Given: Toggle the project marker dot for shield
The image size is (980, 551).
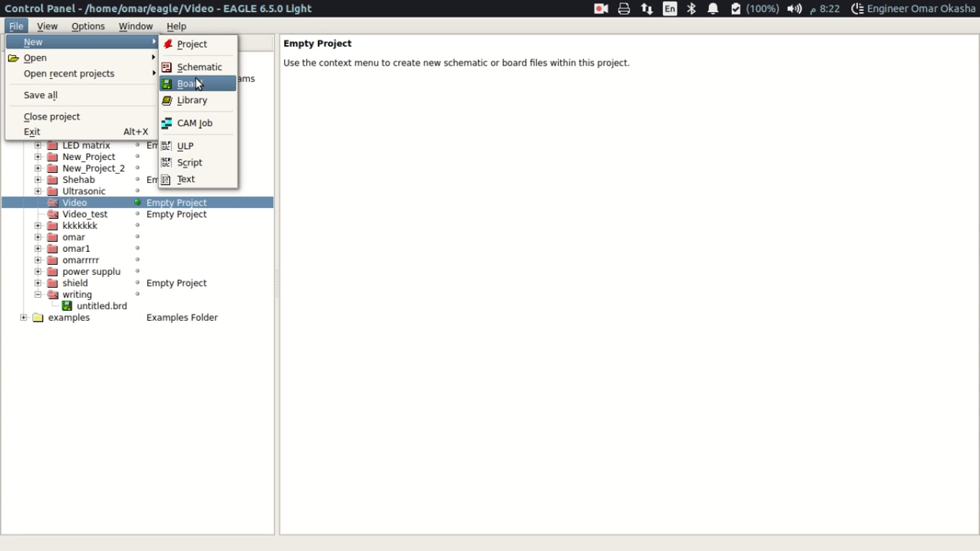Looking at the screenshot, I should 138,283.
